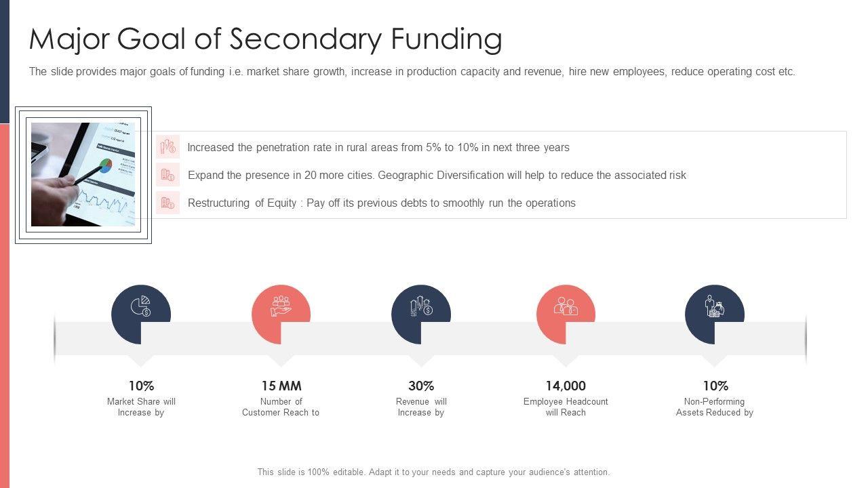Image resolution: width=868 pixels, height=488 pixels.
Task: Click the icon beside penetration rate bullet
Action: (167, 147)
